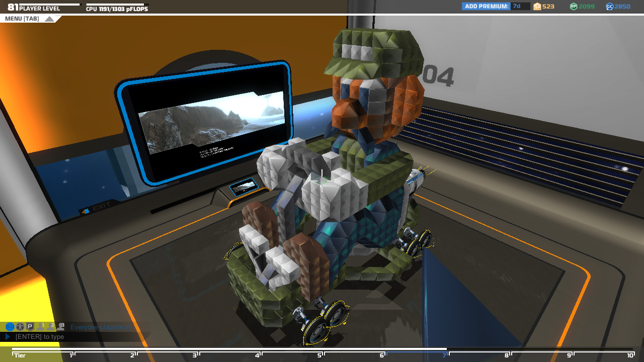This screenshot has width=644, height=362.
Task: Select the global chat globe icon
Action: (10, 327)
